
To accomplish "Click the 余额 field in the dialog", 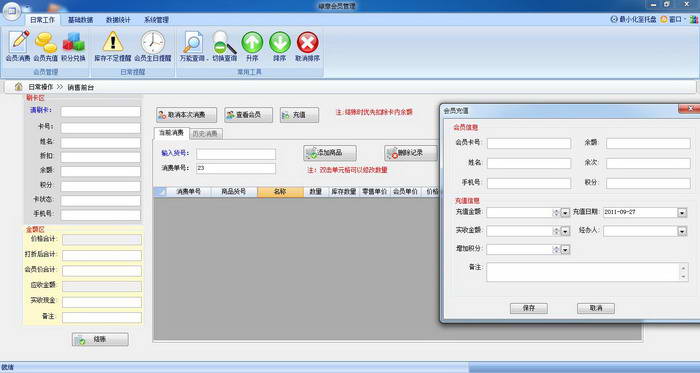I will tap(648, 143).
